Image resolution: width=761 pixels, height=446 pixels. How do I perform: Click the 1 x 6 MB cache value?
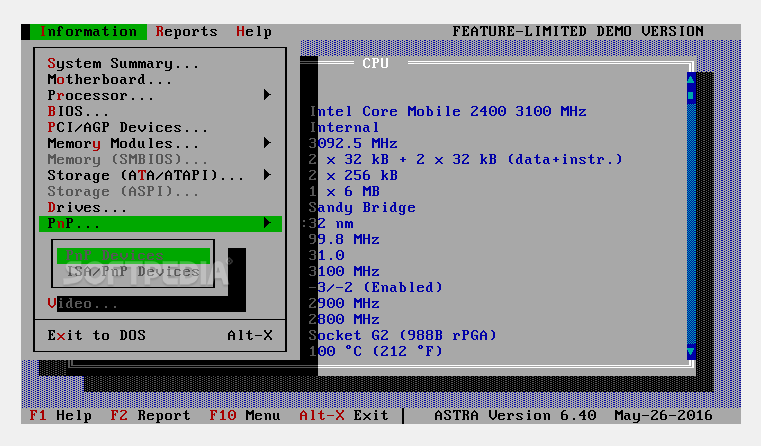tap(344, 192)
